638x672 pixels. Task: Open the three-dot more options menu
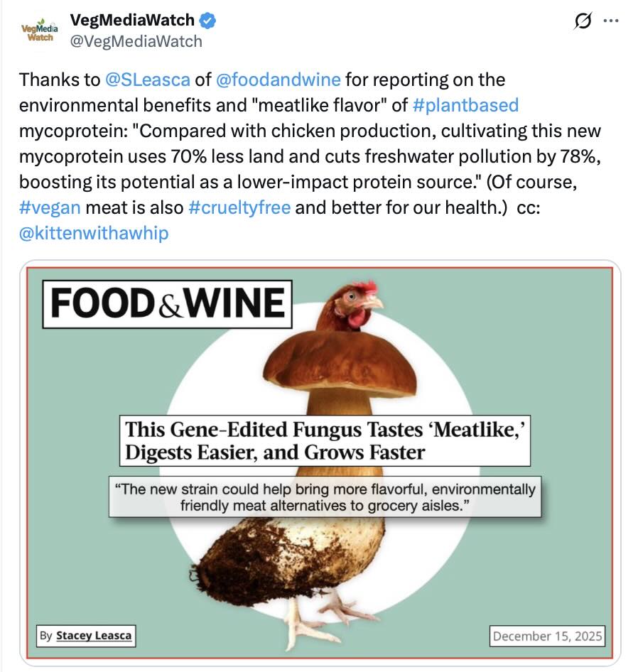(x=610, y=21)
